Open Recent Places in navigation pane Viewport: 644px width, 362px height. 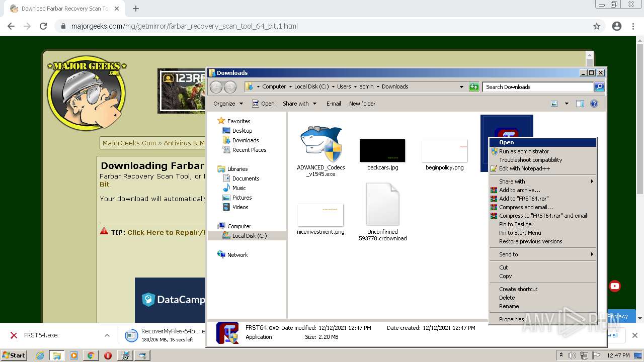coord(249,150)
